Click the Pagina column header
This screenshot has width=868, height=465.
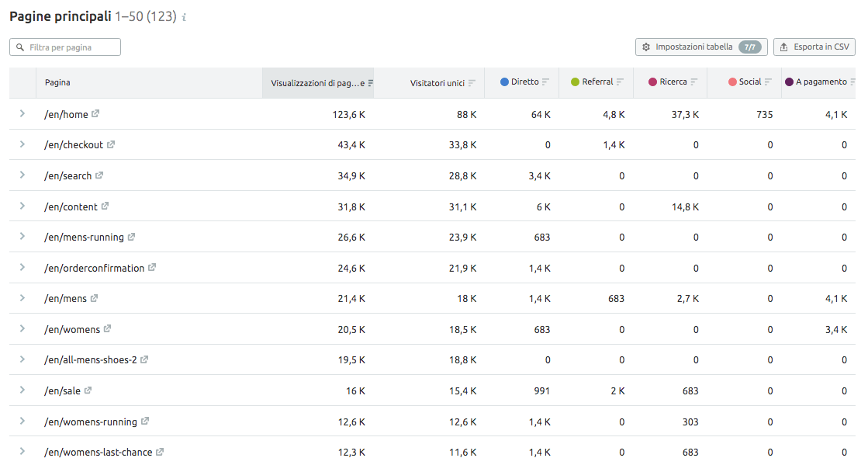click(57, 83)
